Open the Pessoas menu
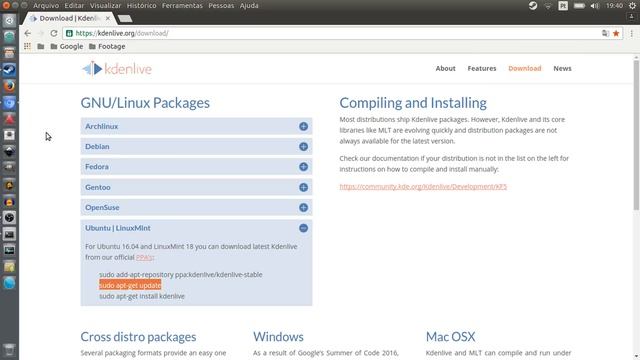 [221, 6]
